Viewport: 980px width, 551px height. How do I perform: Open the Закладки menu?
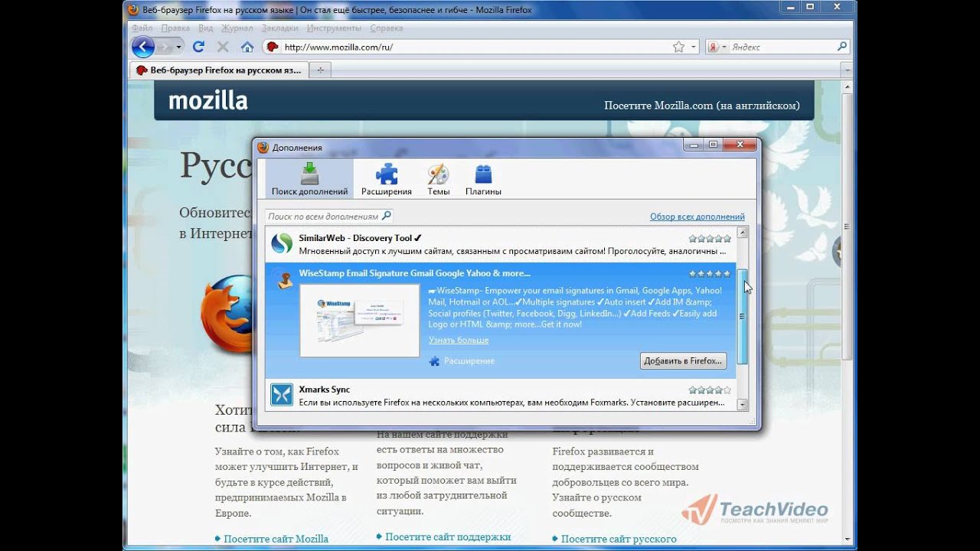[x=279, y=28]
